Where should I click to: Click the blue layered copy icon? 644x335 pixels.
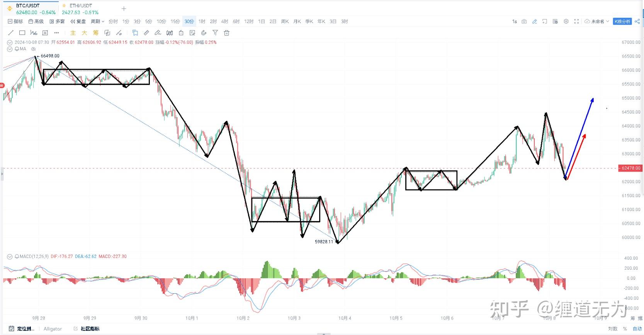[135, 33]
